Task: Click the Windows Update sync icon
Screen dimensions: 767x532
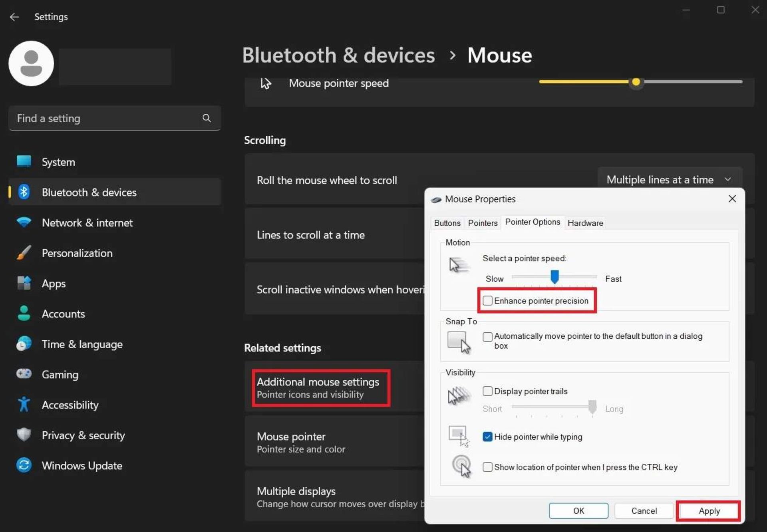Action: point(24,465)
